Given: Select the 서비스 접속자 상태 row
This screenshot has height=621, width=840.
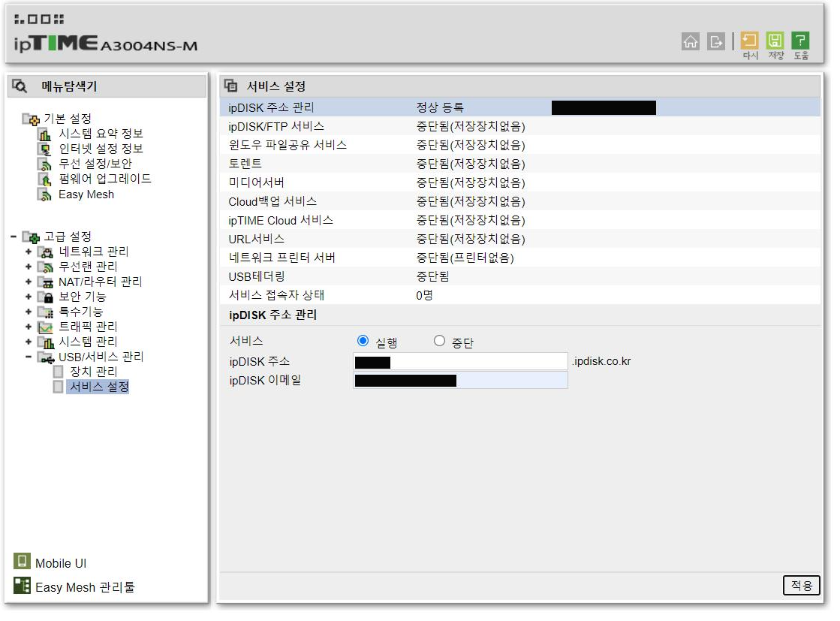Looking at the screenshot, I should click(x=519, y=295).
